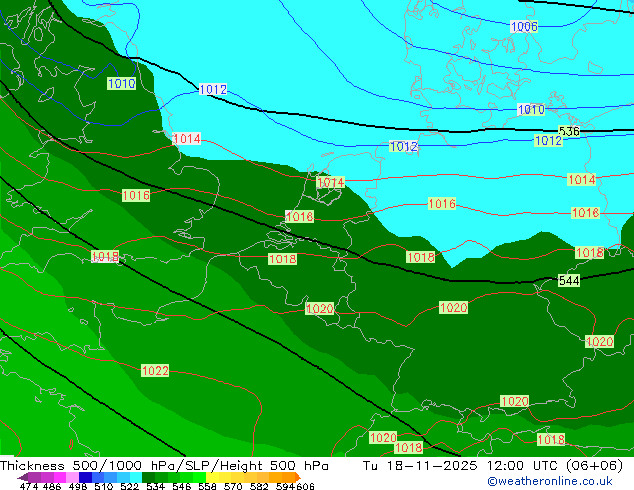Click the orange arrow at the legend end

298,477
